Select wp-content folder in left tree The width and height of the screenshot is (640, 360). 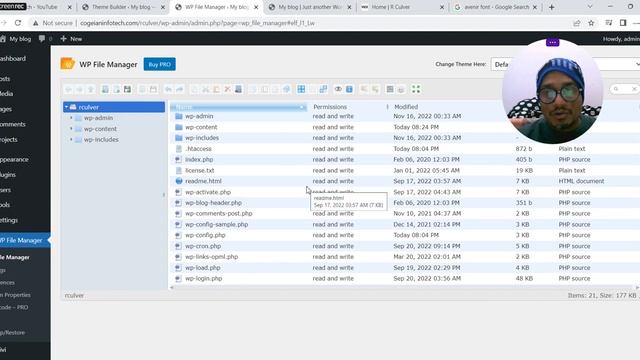(x=100, y=129)
